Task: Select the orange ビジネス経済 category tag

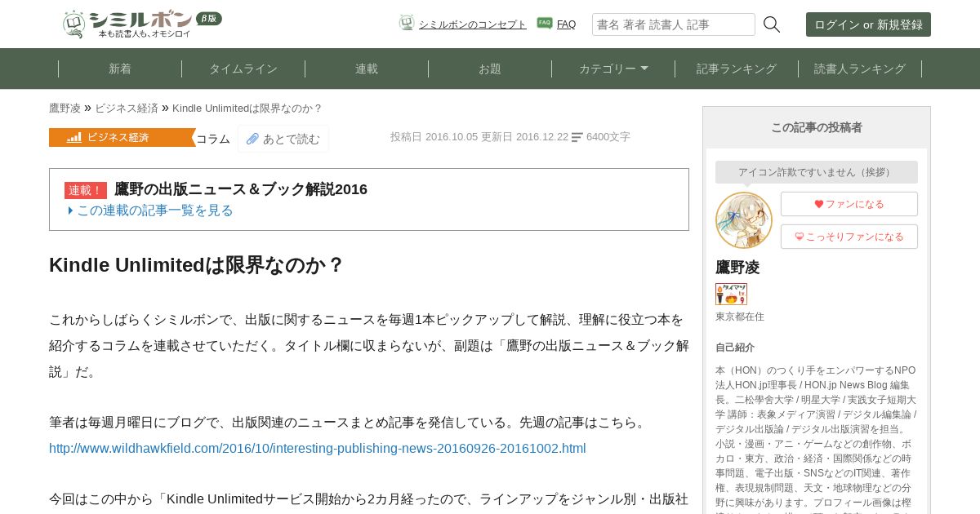Action: [x=122, y=137]
